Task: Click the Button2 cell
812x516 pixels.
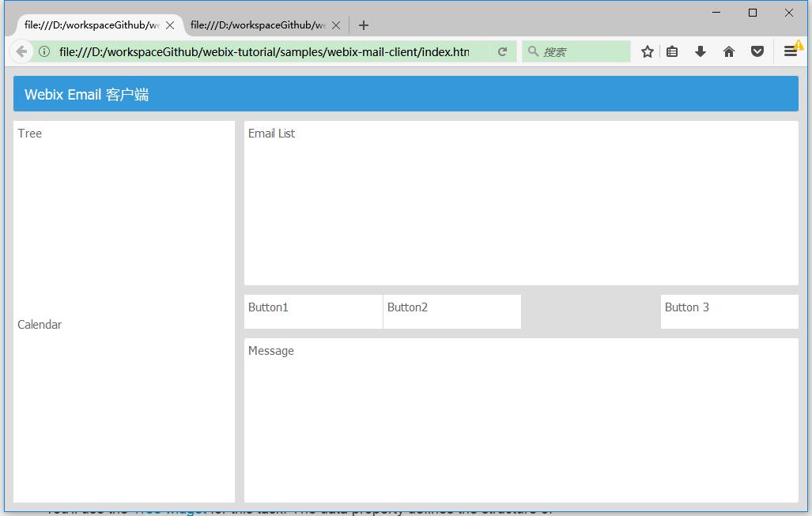Action: tap(452, 311)
